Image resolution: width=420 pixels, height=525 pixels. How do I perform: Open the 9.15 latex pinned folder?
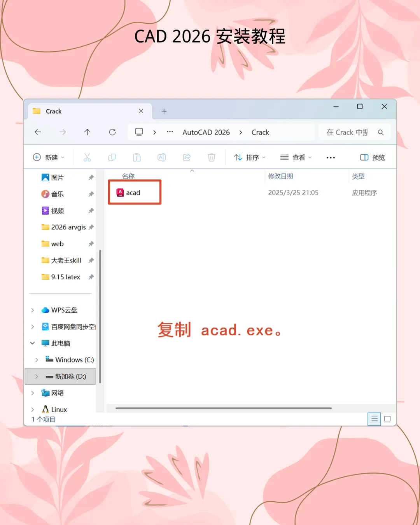tap(61, 277)
